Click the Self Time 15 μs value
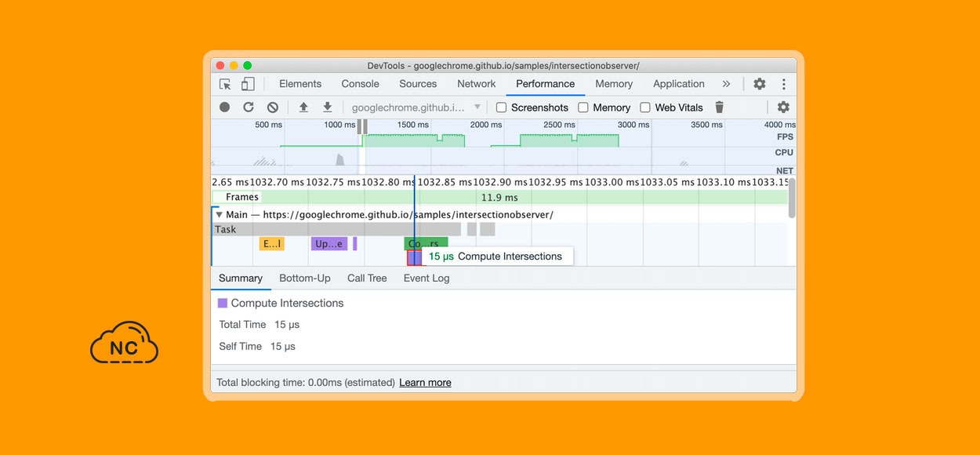 (283, 347)
